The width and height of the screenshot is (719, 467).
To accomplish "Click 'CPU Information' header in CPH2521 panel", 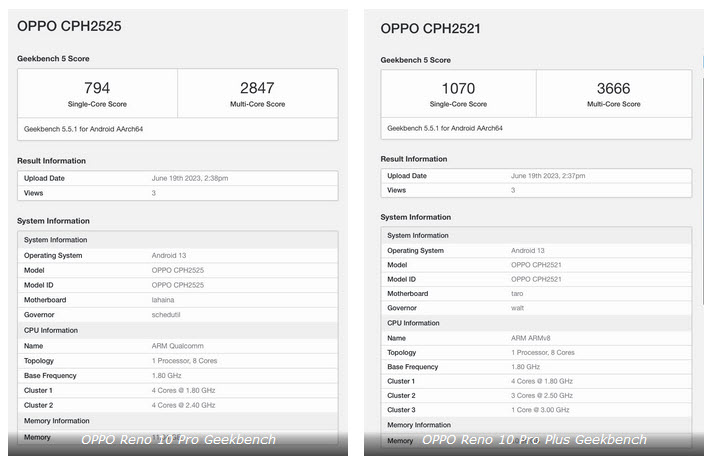I will [x=413, y=323].
